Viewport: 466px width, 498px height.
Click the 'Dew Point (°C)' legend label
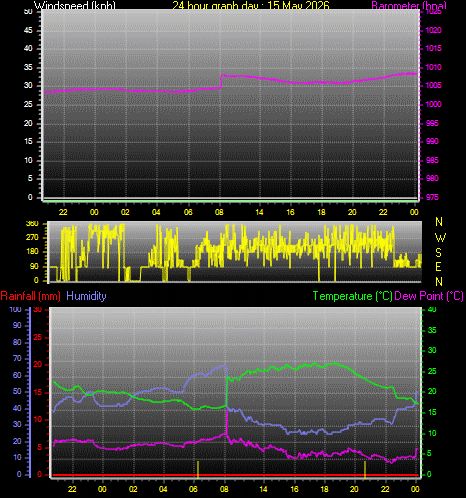click(x=429, y=296)
